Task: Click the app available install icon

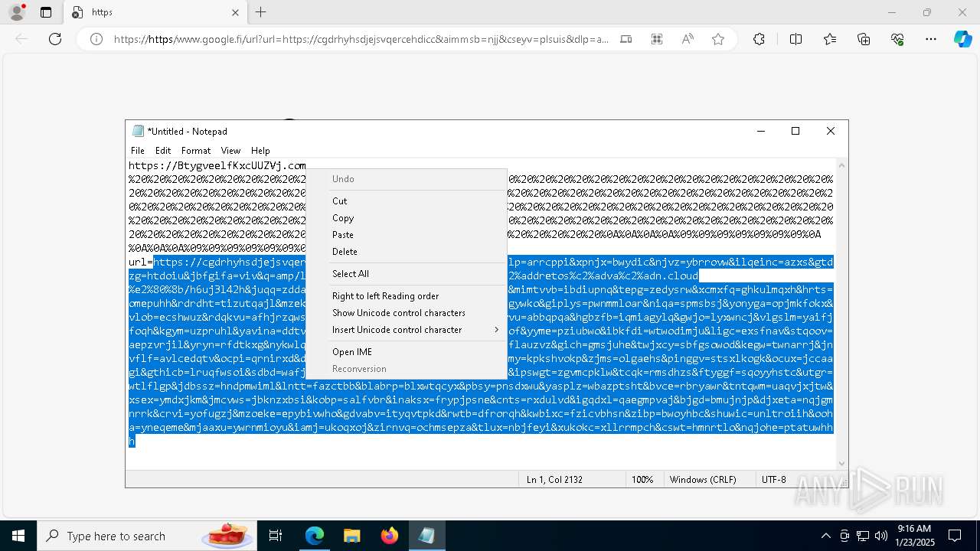Action: [x=626, y=39]
